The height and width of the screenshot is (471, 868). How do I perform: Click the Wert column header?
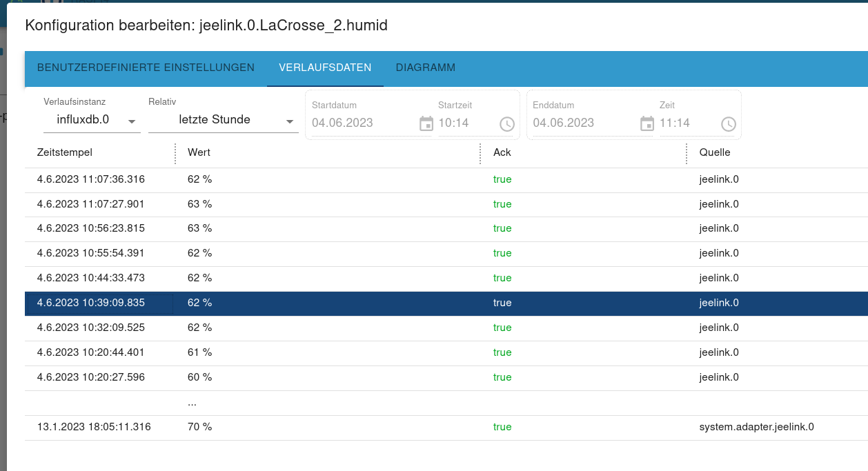(199, 152)
